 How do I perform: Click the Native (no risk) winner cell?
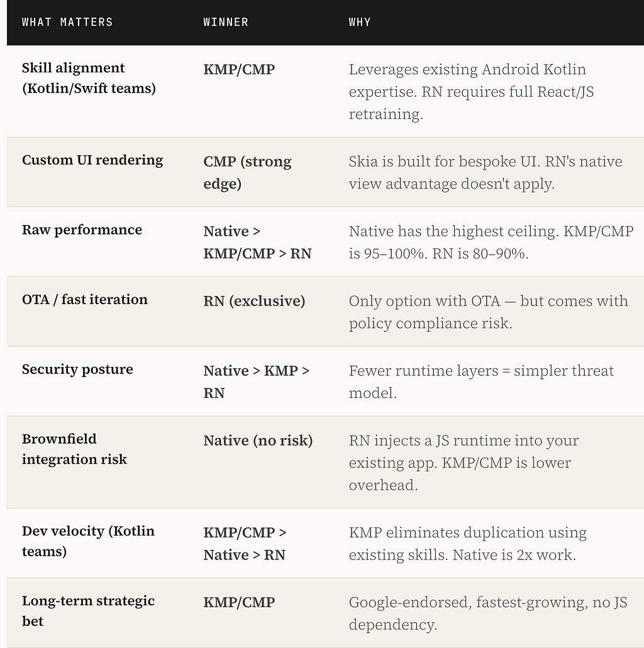point(258,441)
